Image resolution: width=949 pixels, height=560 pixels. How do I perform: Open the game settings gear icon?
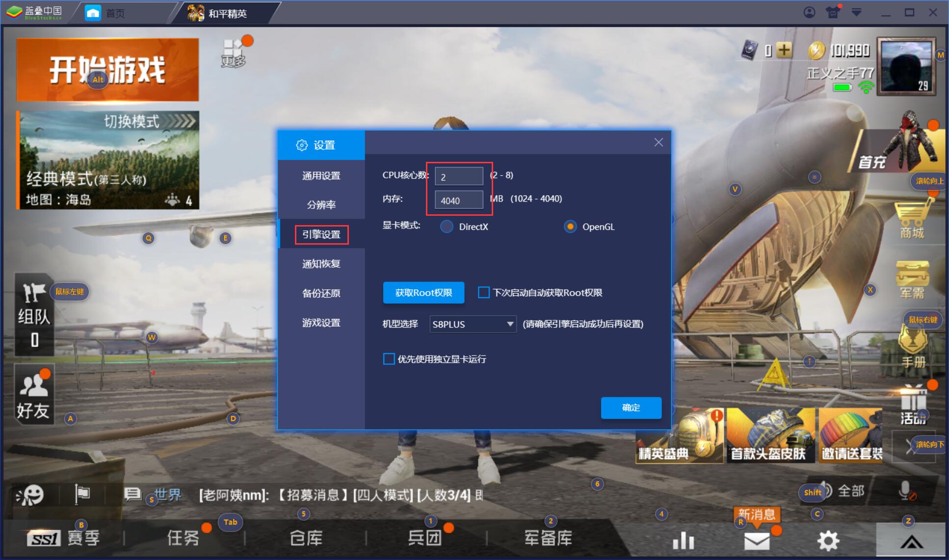pyautogui.click(x=828, y=541)
